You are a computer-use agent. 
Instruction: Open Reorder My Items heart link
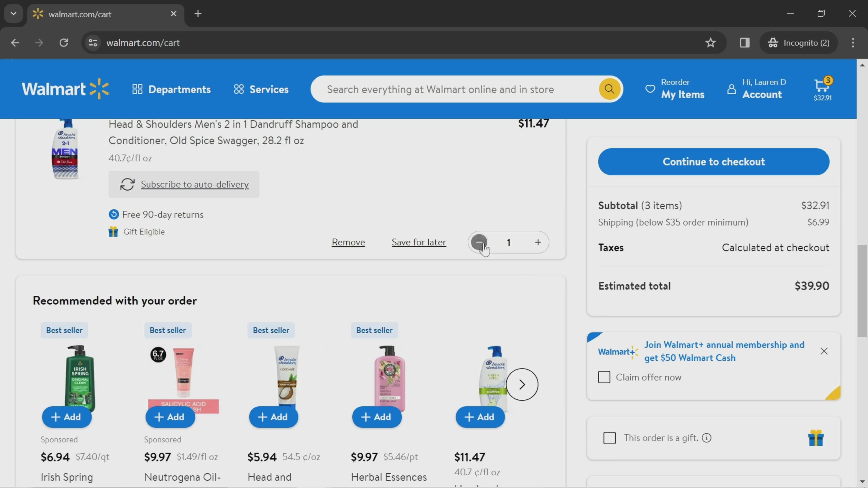click(675, 89)
